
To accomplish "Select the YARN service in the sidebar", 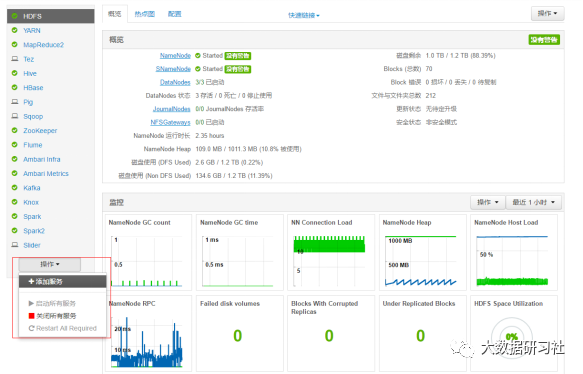I will click(32, 30).
